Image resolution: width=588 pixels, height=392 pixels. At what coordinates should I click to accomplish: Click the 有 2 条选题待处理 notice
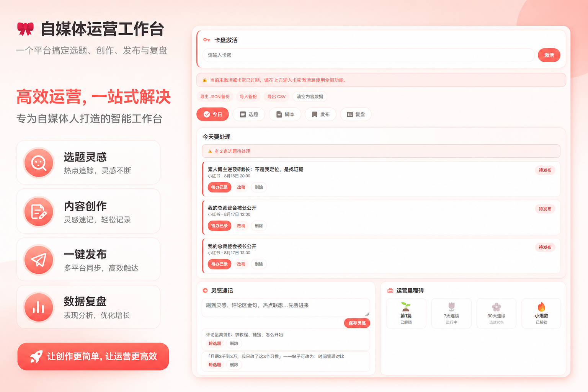(381, 151)
